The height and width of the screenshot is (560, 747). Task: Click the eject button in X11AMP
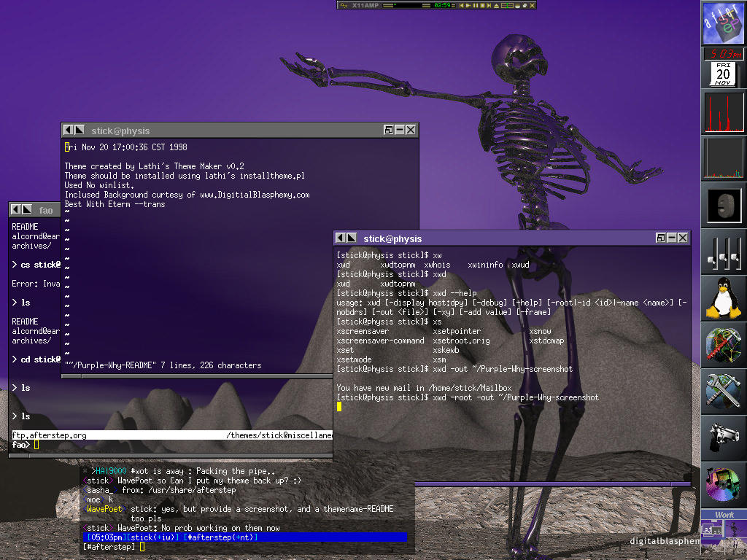click(x=498, y=5)
